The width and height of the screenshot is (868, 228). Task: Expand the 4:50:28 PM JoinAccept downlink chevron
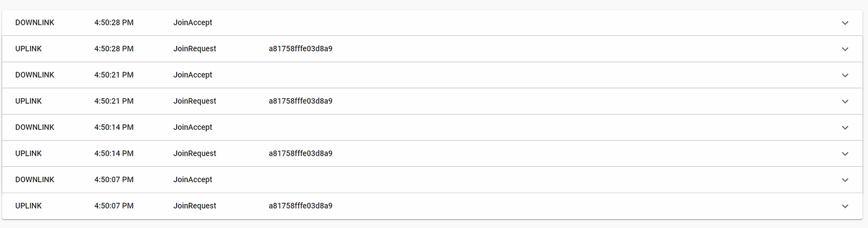(x=845, y=23)
